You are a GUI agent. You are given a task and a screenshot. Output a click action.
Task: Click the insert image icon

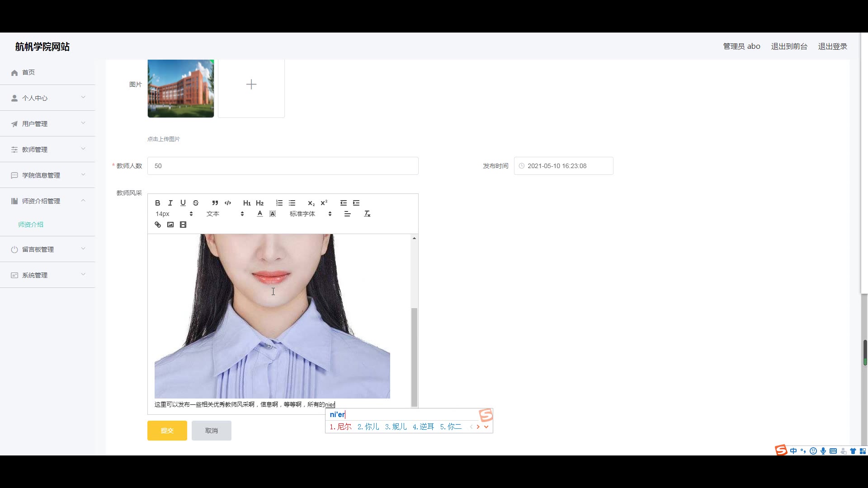tap(170, 225)
